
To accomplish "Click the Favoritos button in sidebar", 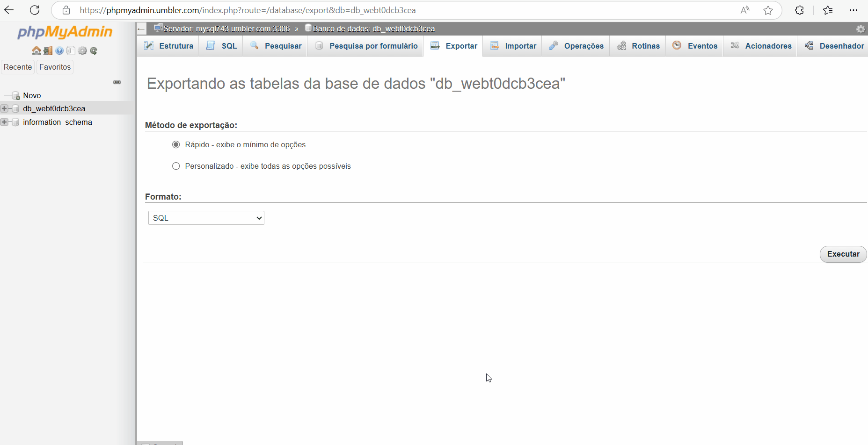I will (x=55, y=67).
